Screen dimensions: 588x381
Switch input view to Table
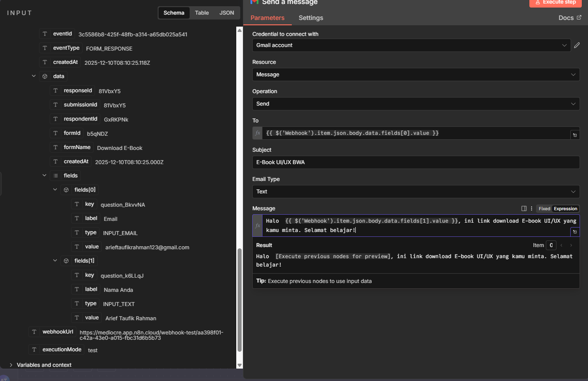202,13
